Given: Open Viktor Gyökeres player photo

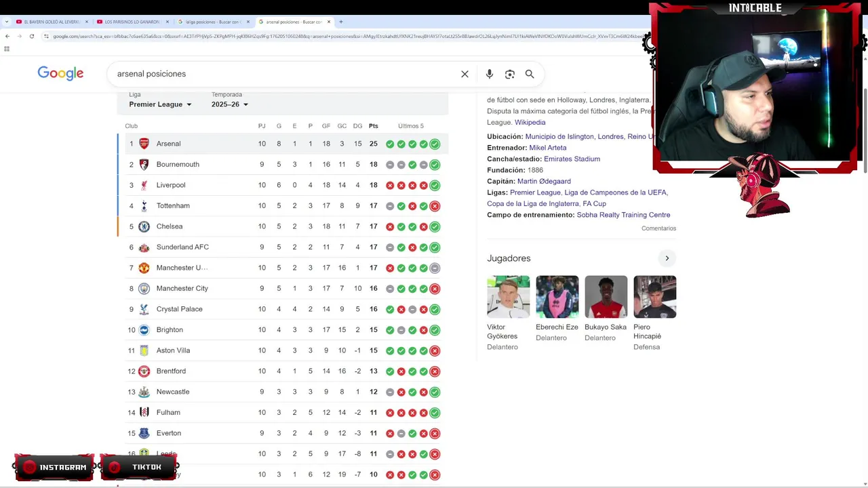Looking at the screenshot, I should point(508,297).
